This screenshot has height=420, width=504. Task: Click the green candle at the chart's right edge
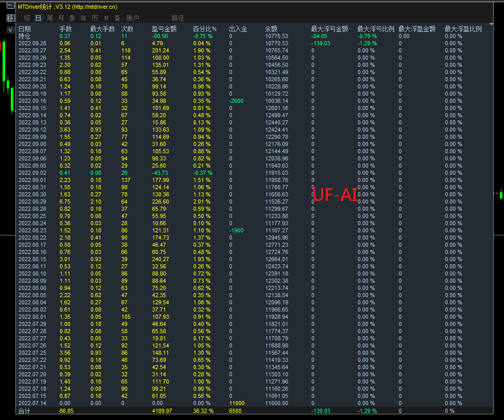pyautogui.click(x=501, y=194)
